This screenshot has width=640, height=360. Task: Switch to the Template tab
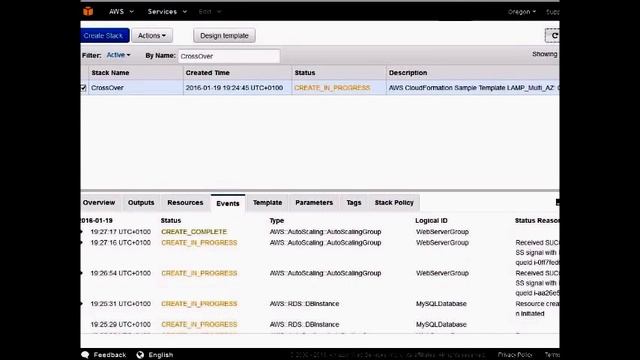[267, 202]
